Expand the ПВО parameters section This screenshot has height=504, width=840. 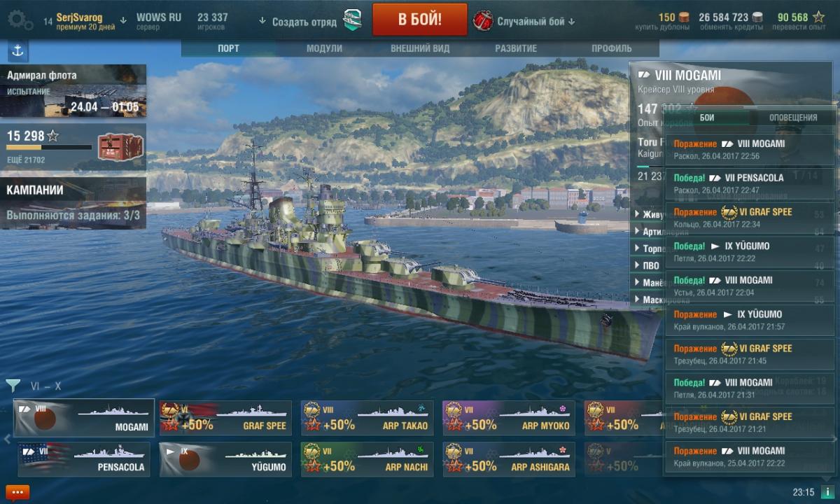650,265
